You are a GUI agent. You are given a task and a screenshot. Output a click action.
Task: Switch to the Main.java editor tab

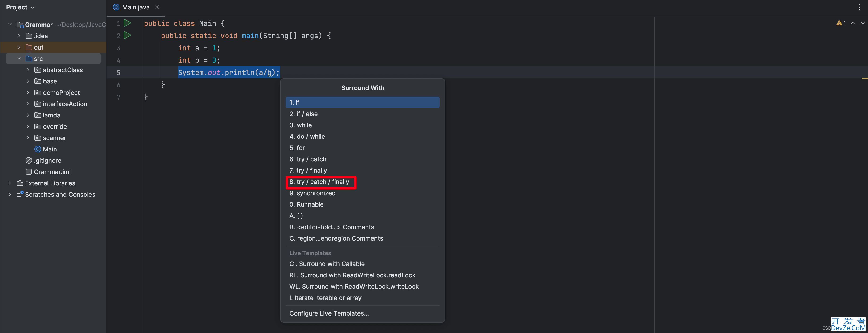(136, 7)
